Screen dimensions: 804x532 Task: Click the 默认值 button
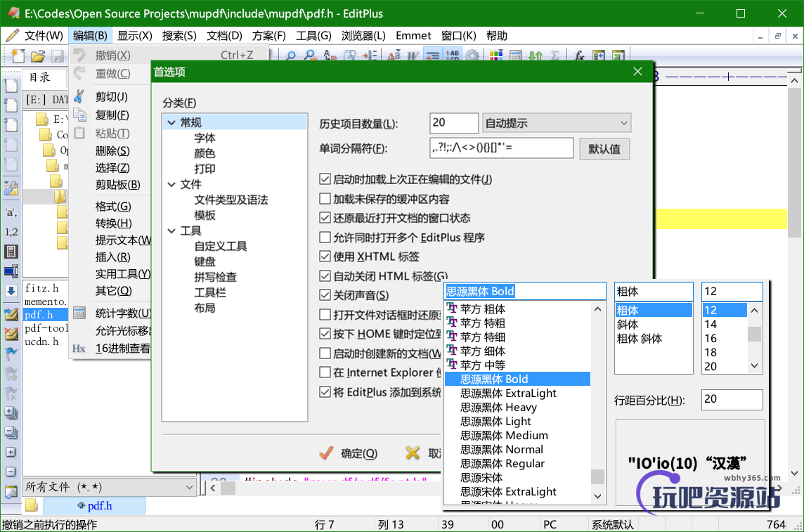pyautogui.click(x=604, y=148)
